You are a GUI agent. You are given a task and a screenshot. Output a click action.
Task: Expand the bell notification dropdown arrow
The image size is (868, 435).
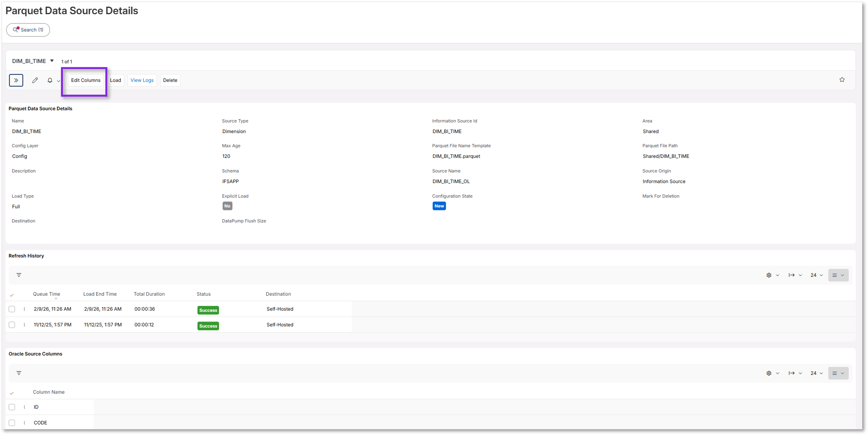pyautogui.click(x=58, y=81)
